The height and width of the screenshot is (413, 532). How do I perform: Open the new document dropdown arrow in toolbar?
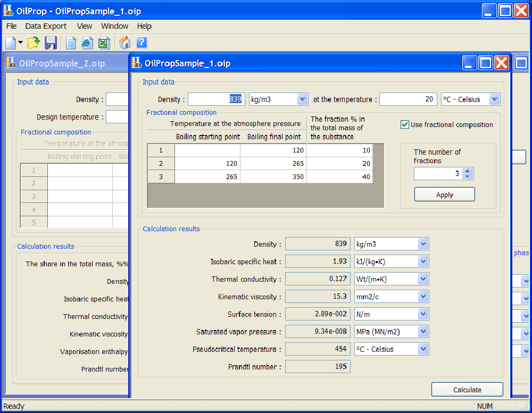(20, 43)
